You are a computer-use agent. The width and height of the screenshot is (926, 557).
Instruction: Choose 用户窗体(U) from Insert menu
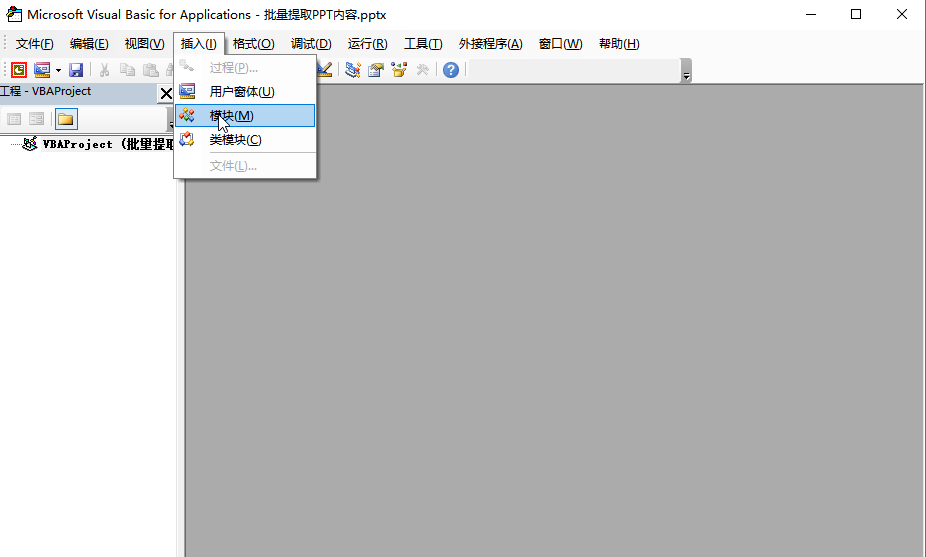coord(245,92)
